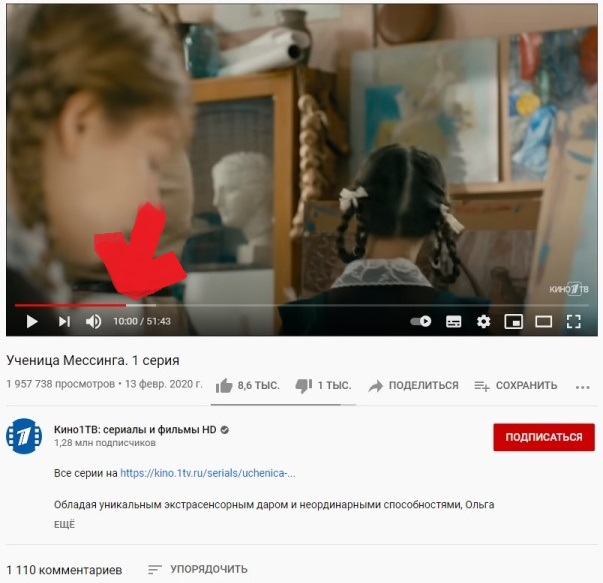
Task: Play the video with the play button
Action: click(32, 321)
